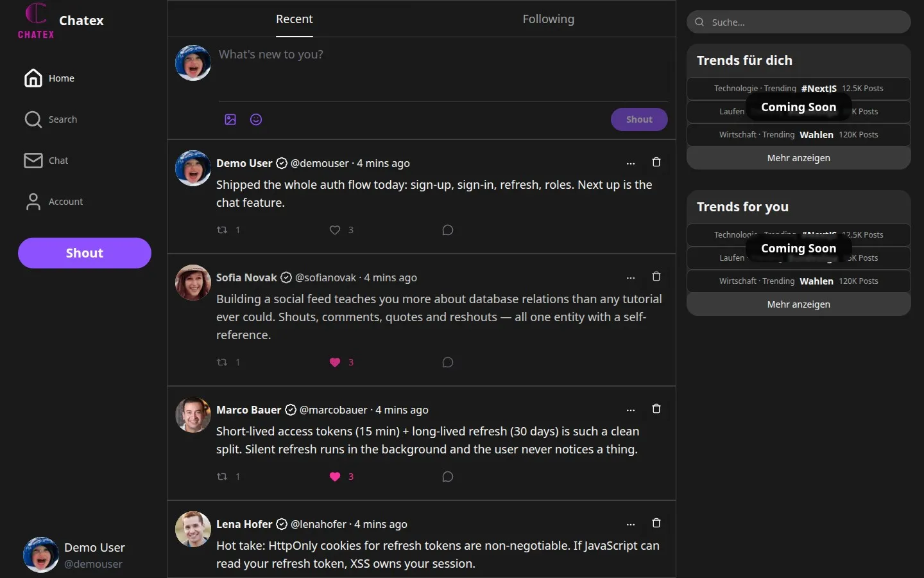Image resolution: width=924 pixels, height=578 pixels.
Task: Unlike Sofia Novak's shout
Action: [335, 362]
